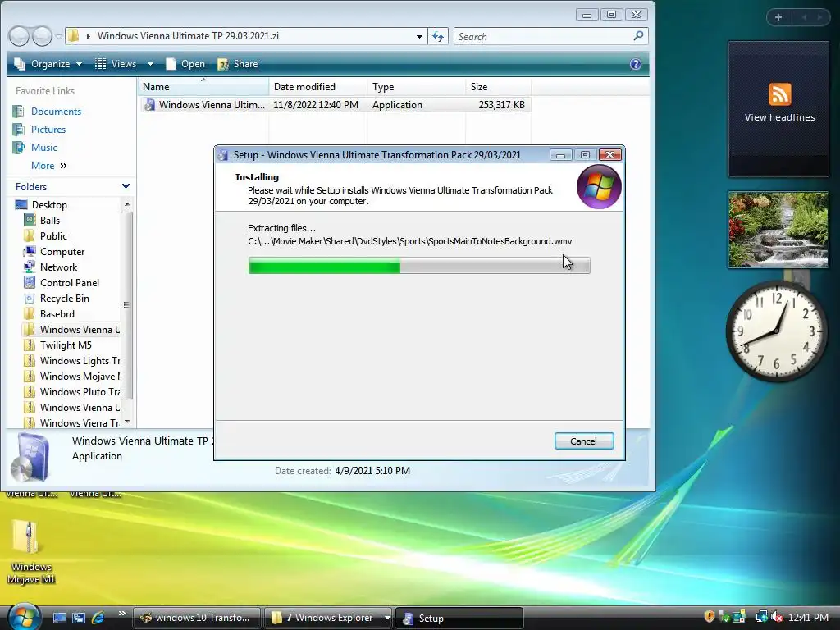The image size is (840, 630).
Task: Open the Windows Mojave M1 desktop icon
Action: (x=30, y=552)
